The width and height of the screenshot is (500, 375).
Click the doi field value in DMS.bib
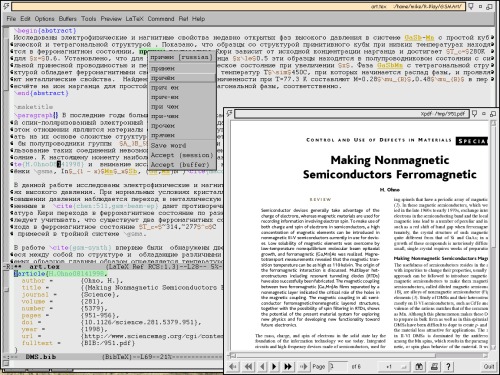141,322
